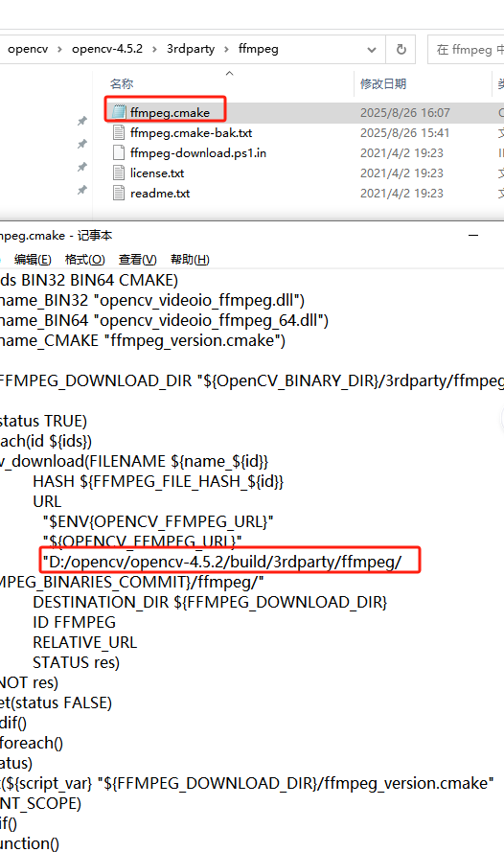Click the STATUS res) line
This screenshot has width=504, height=852.
tap(76, 662)
